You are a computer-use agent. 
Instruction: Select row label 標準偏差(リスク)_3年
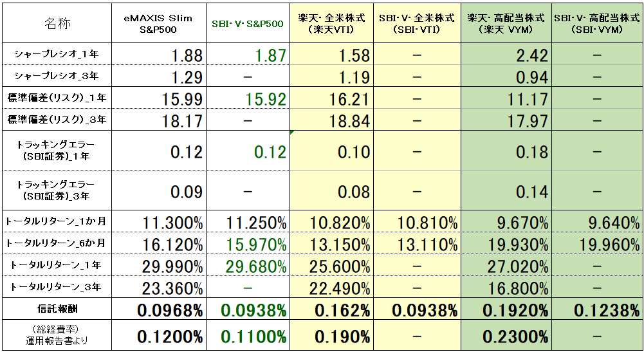(x=57, y=120)
